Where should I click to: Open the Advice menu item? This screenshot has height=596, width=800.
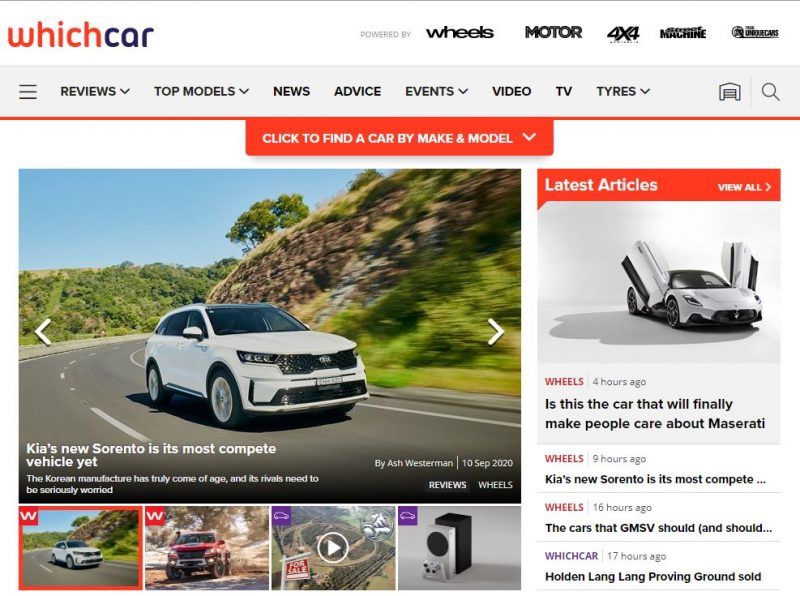coord(357,91)
